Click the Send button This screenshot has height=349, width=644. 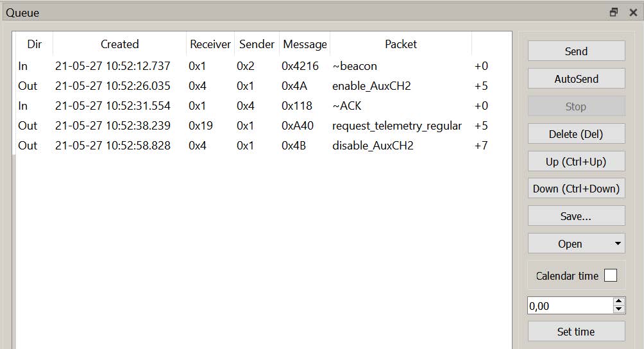tap(576, 51)
